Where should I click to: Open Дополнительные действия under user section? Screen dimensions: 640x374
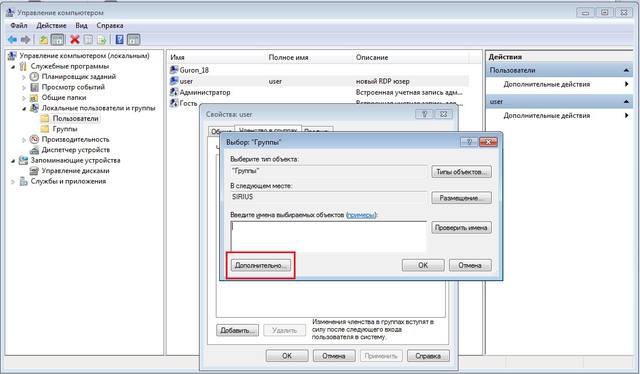click(547, 116)
